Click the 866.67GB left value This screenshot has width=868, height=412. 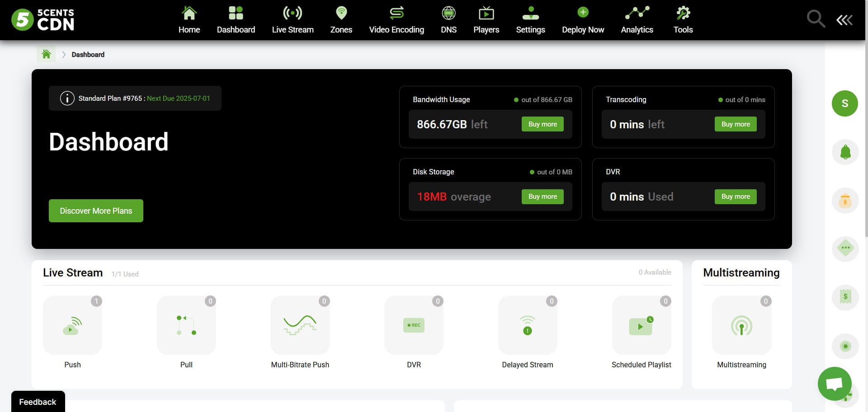452,124
